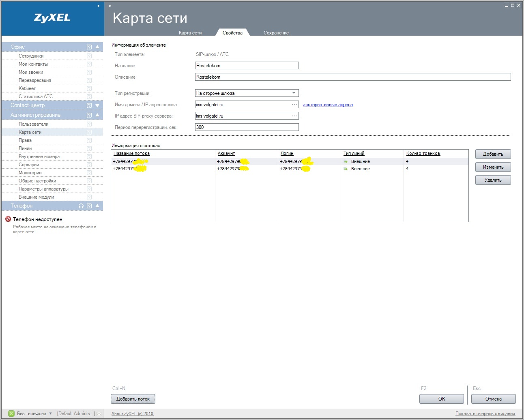Click the green Без телефона status icon
The height and width of the screenshot is (420, 524).
click(11, 414)
